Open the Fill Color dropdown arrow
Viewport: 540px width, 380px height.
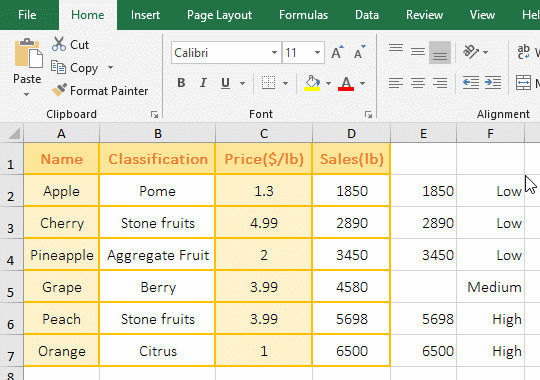(x=328, y=83)
